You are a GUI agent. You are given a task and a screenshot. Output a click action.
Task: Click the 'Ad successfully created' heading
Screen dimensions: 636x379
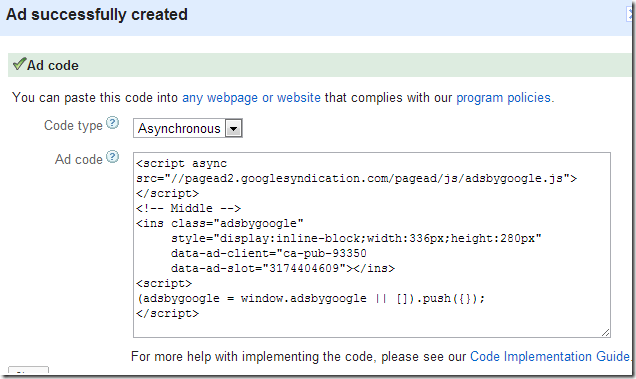[x=97, y=15]
